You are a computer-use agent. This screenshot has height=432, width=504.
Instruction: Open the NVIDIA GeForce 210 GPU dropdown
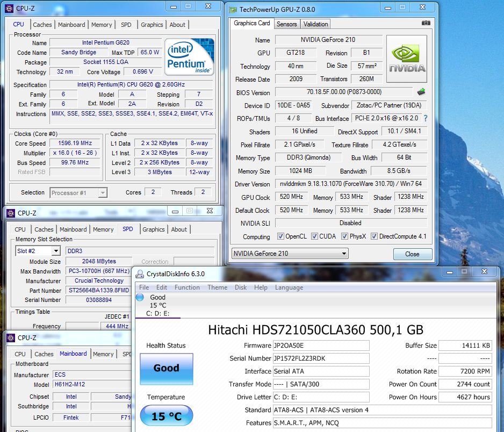click(x=290, y=254)
